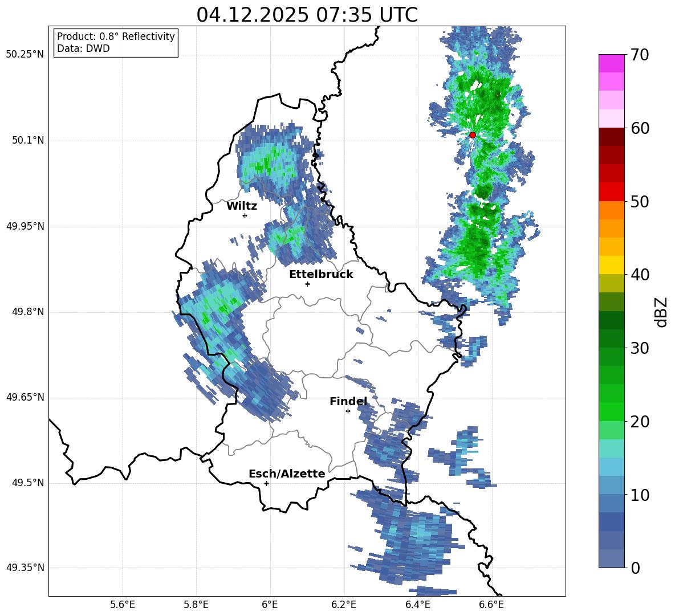Click the 70 colorbar tick label
The height and width of the screenshot is (616, 675).
point(640,55)
